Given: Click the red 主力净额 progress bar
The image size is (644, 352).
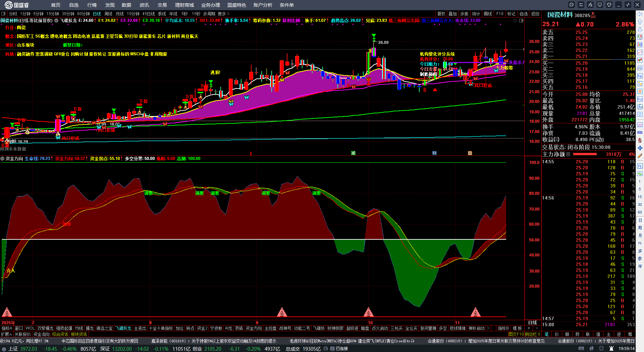Looking at the screenshot, I should click(x=585, y=154).
